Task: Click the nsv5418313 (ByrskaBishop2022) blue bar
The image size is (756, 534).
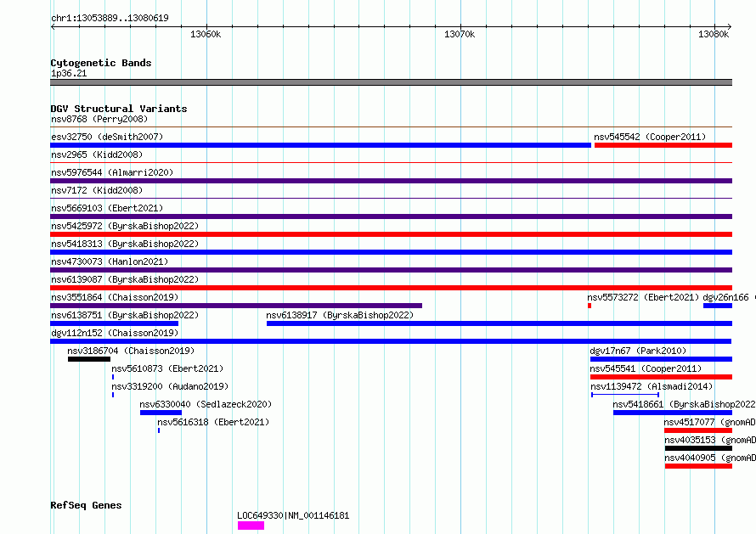Action: point(391,252)
